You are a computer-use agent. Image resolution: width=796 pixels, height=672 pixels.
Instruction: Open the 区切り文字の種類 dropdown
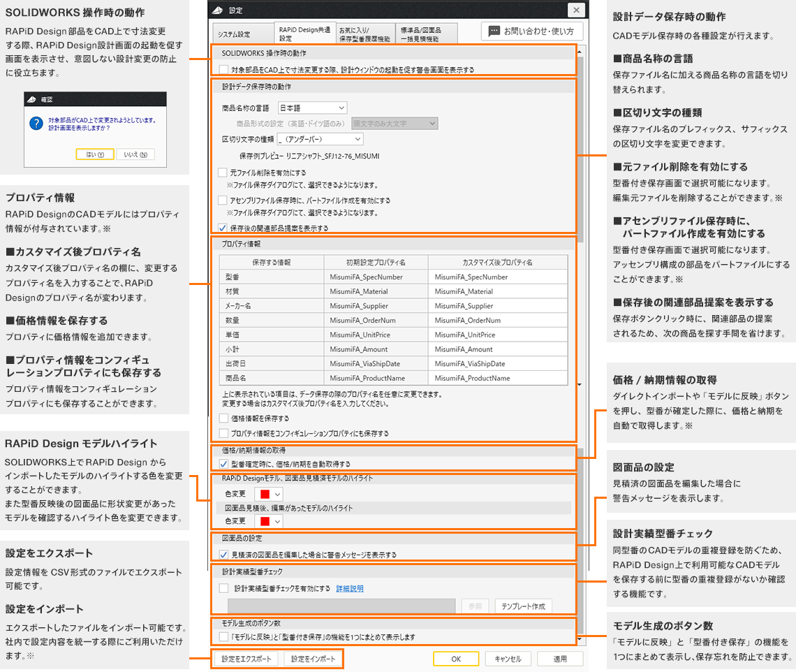[319, 139]
